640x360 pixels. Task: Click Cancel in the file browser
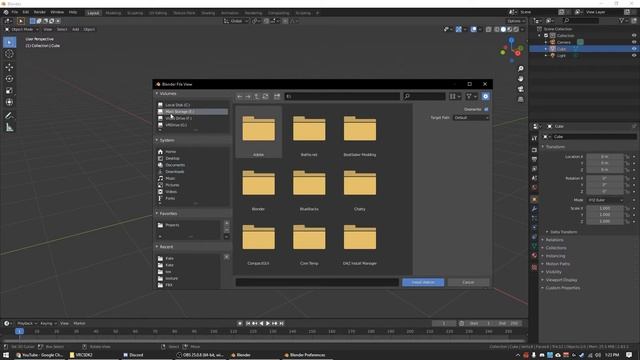[x=468, y=282]
